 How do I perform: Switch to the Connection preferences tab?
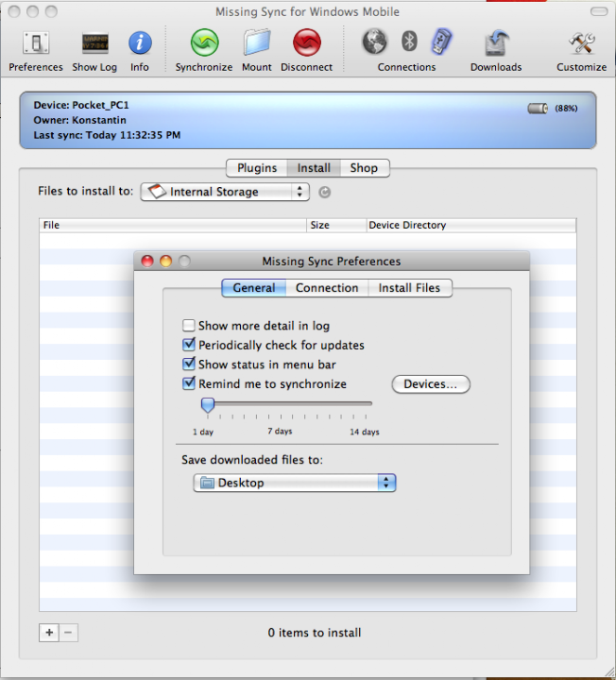pyautogui.click(x=327, y=288)
